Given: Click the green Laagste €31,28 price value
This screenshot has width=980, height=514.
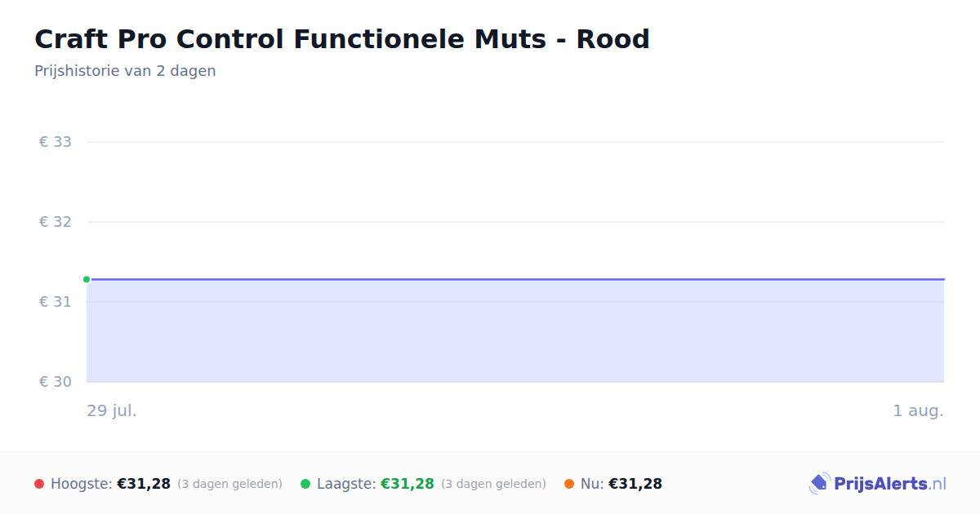Looking at the screenshot, I should [408, 484].
